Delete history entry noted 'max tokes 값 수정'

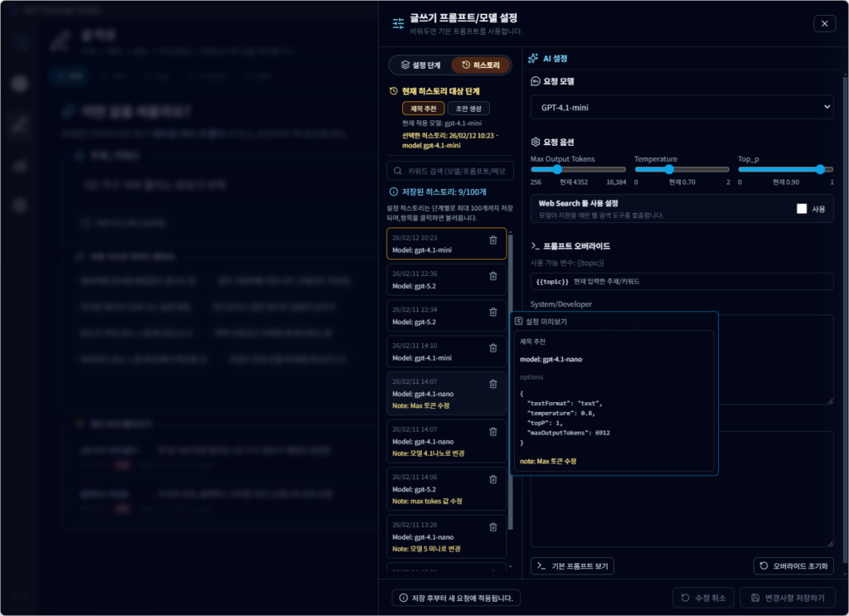(x=493, y=480)
